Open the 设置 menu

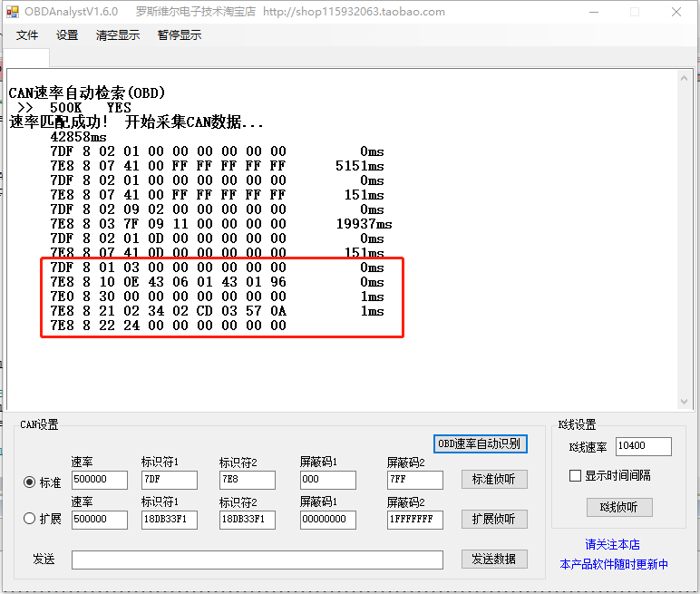point(67,35)
